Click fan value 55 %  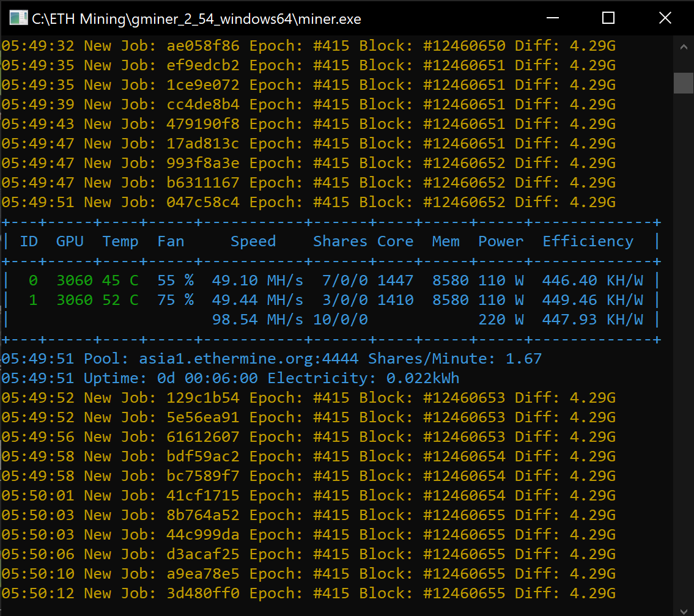point(175,280)
